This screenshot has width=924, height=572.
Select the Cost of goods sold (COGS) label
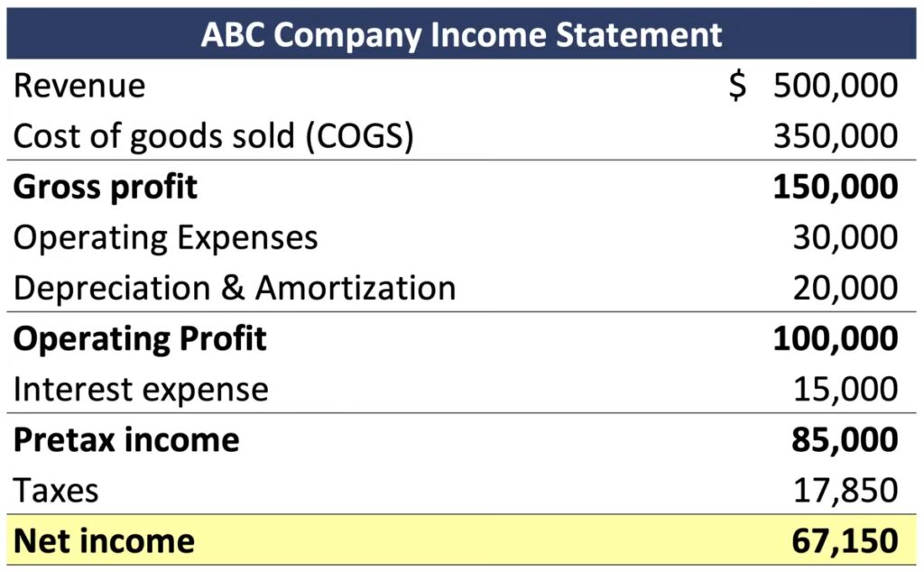pyautogui.click(x=214, y=136)
